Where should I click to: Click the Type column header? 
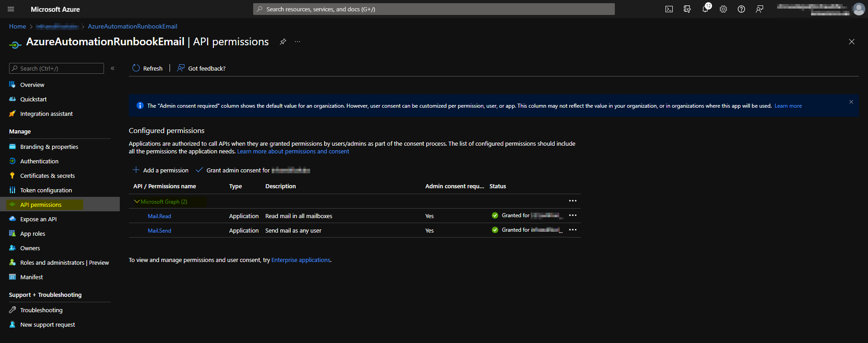point(236,186)
